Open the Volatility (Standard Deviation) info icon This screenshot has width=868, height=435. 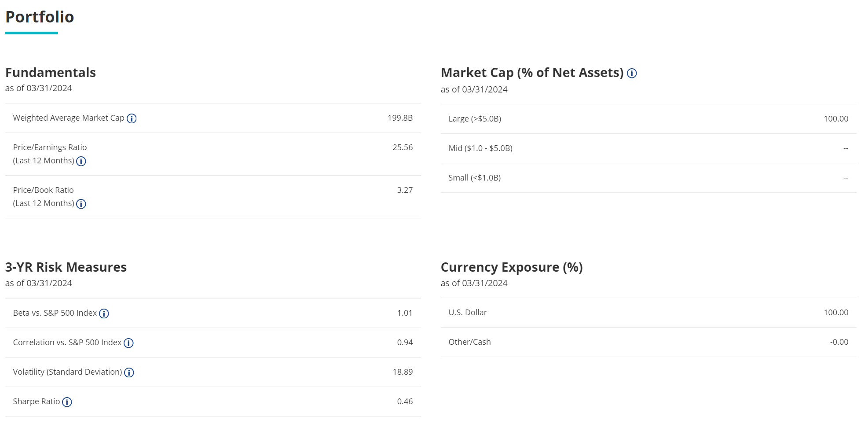click(x=128, y=372)
